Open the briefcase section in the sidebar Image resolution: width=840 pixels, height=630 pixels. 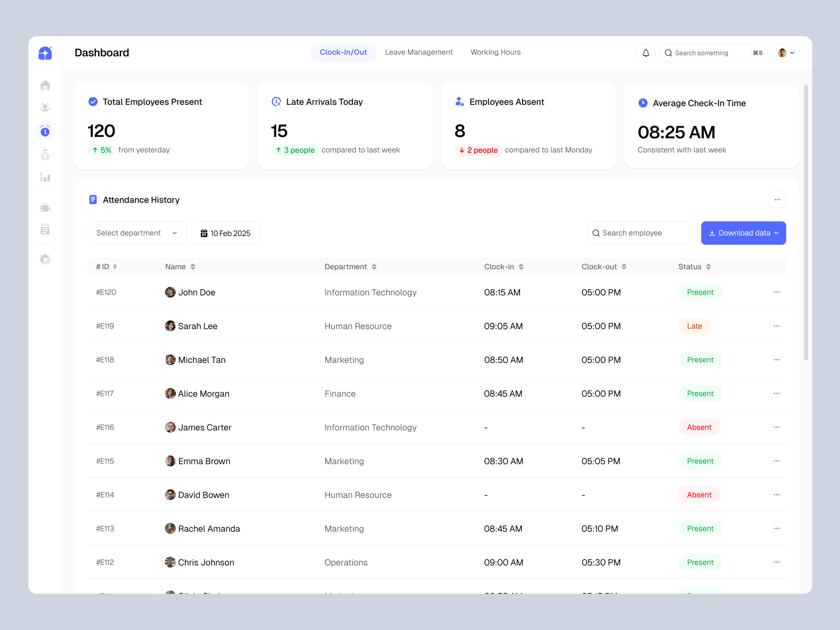click(45, 207)
